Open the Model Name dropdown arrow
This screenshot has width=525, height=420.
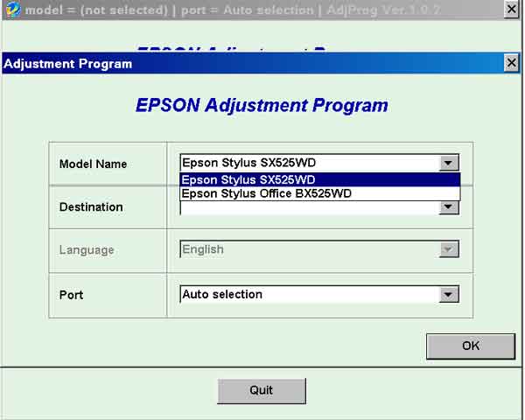click(449, 163)
